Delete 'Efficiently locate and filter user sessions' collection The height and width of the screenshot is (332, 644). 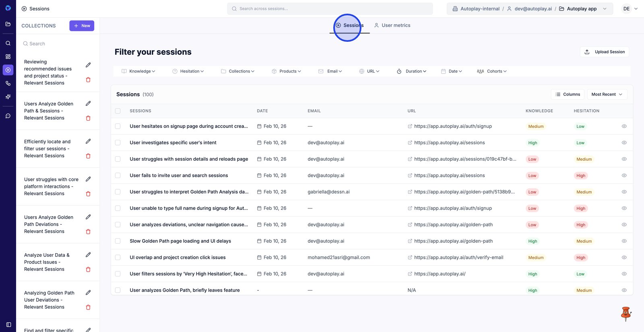click(88, 156)
